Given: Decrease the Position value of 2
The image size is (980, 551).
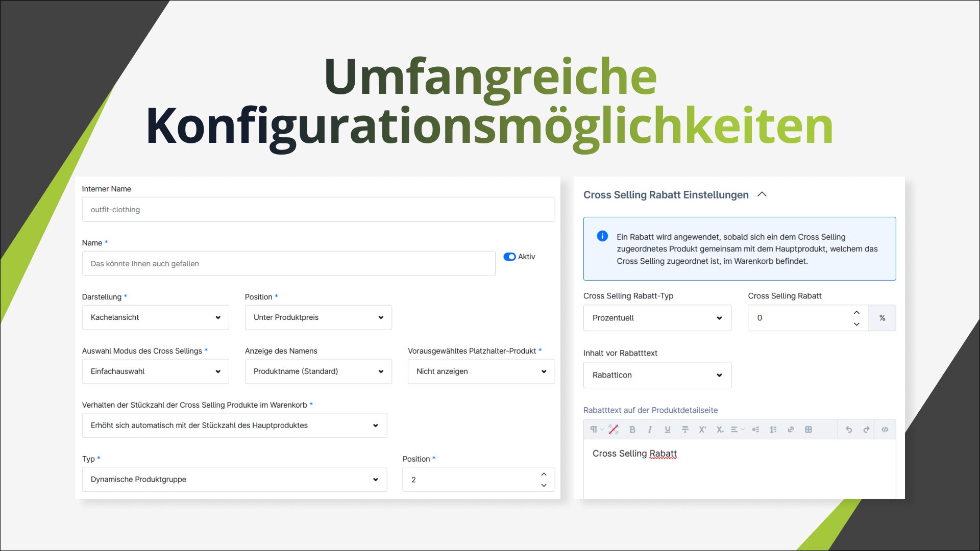Looking at the screenshot, I should 544,485.
